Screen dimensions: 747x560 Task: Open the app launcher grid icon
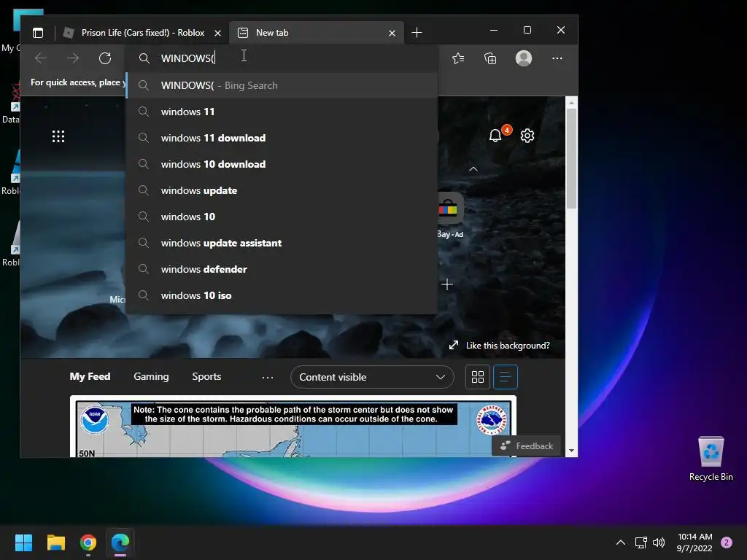click(58, 136)
